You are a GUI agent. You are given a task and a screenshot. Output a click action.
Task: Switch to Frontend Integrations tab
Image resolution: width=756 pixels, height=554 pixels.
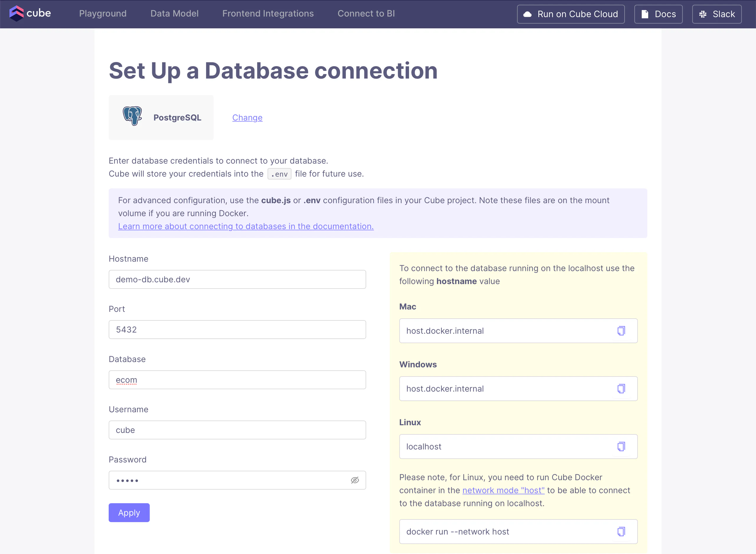[268, 13]
